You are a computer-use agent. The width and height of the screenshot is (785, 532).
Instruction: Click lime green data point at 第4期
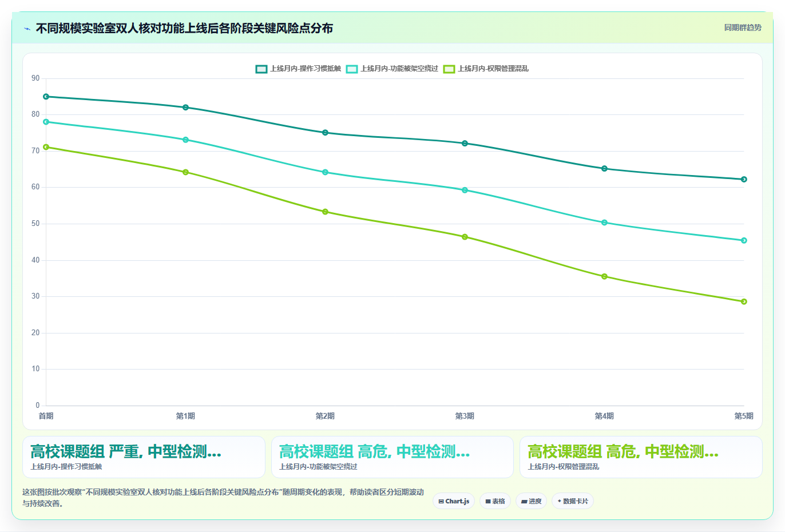pos(604,277)
